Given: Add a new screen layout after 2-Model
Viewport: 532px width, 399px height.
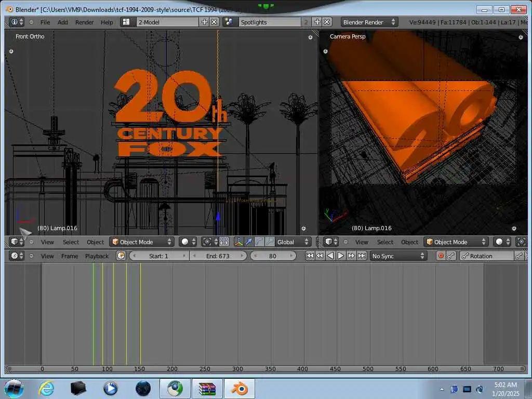Looking at the screenshot, I should pos(205,22).
